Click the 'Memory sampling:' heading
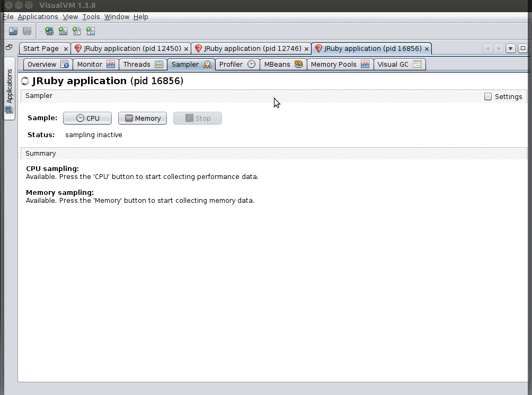The height and width of the screenshot is (395, 532). tap(60, 192)
